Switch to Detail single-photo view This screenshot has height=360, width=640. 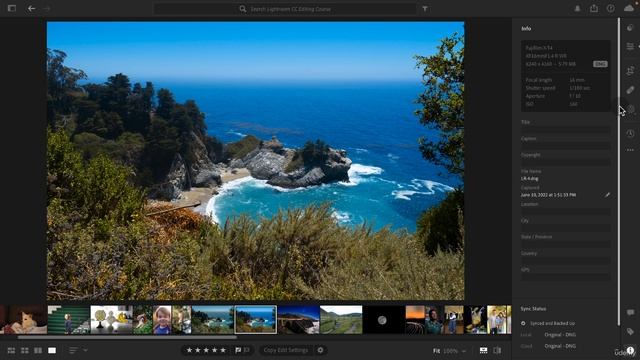pos(52,350)
